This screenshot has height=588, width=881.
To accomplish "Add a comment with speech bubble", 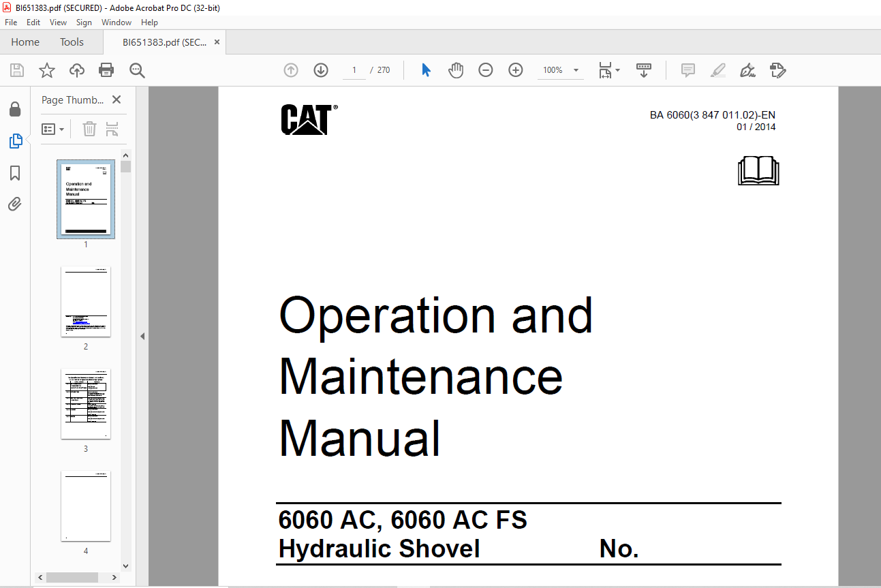I will (688, 70).
